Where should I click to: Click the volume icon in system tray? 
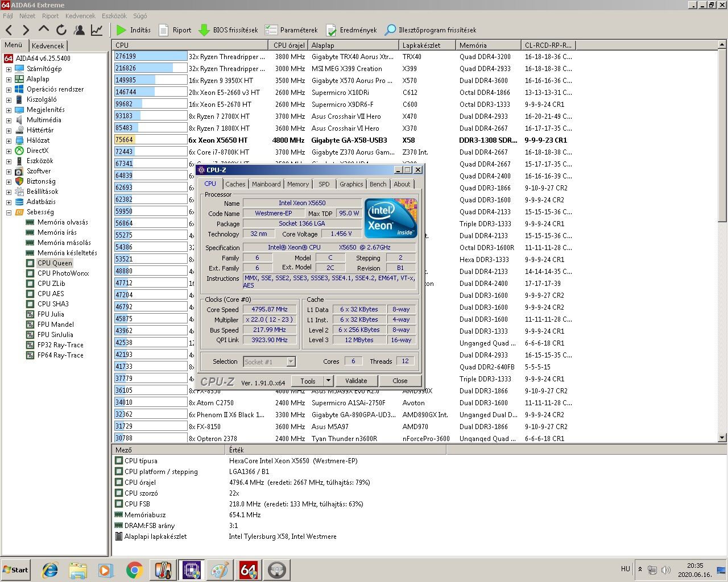pos(666,569)
